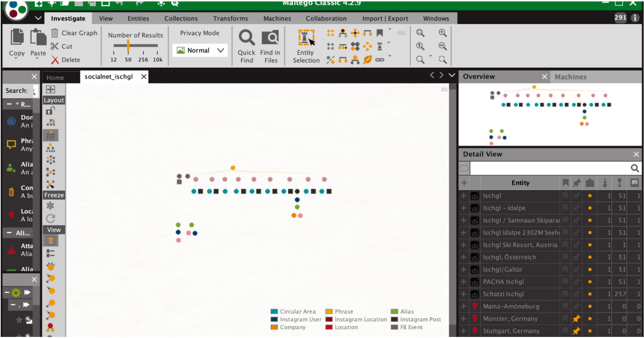
Task: Click the Delete button
Action: pyautogui.click(x=65, y=60)
